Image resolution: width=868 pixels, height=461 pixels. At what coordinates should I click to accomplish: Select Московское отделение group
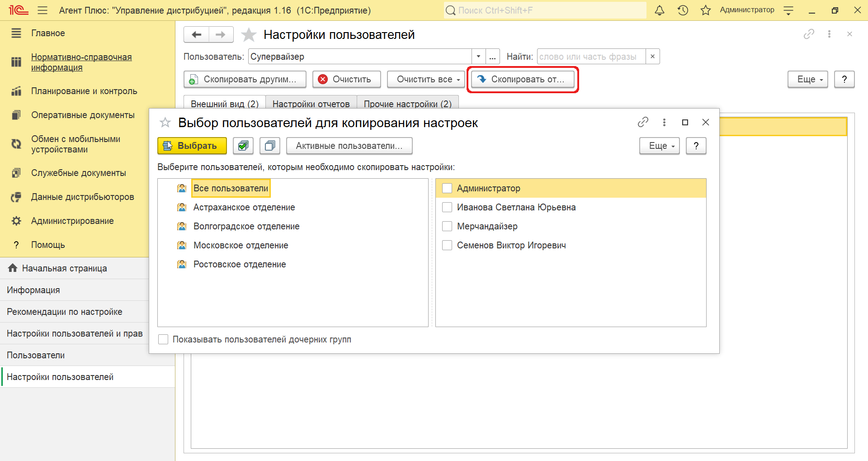point(241,245)
